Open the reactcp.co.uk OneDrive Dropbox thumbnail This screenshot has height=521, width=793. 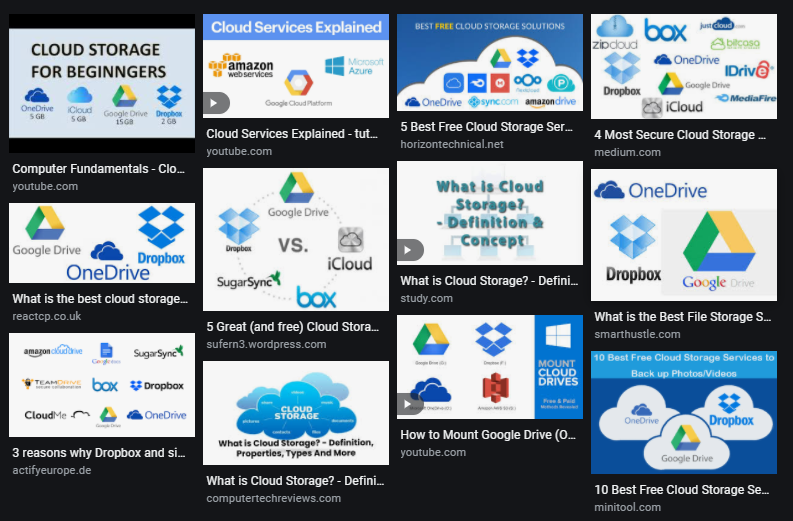[102, 243]
